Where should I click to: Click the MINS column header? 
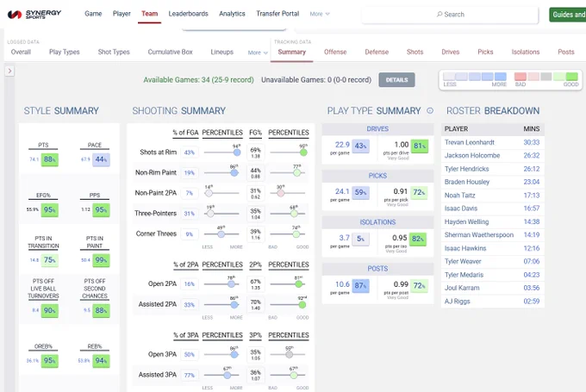pos(532,129)
